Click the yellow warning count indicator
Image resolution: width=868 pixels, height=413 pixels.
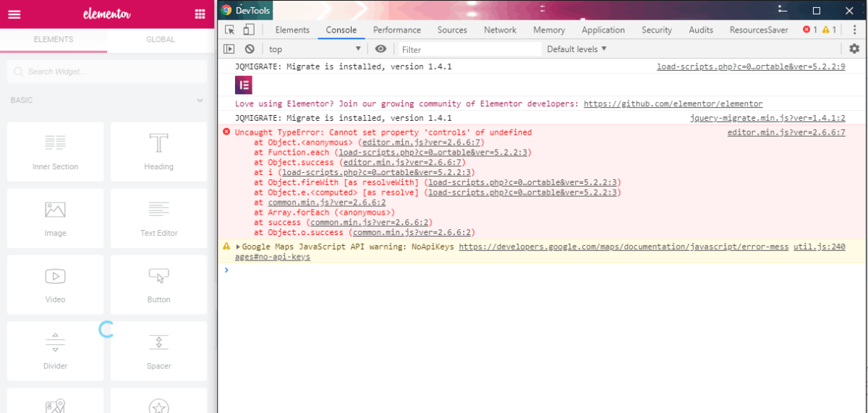coord(829,30)
